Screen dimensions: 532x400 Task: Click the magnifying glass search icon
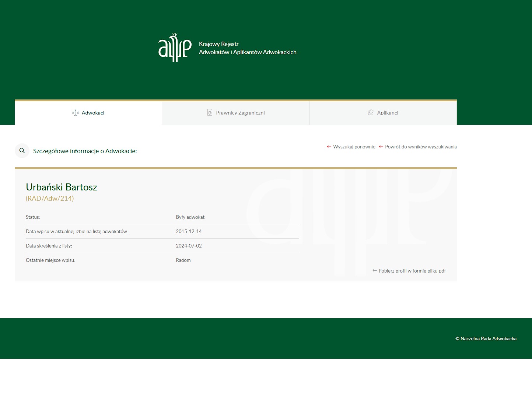(x=22, y=150)
